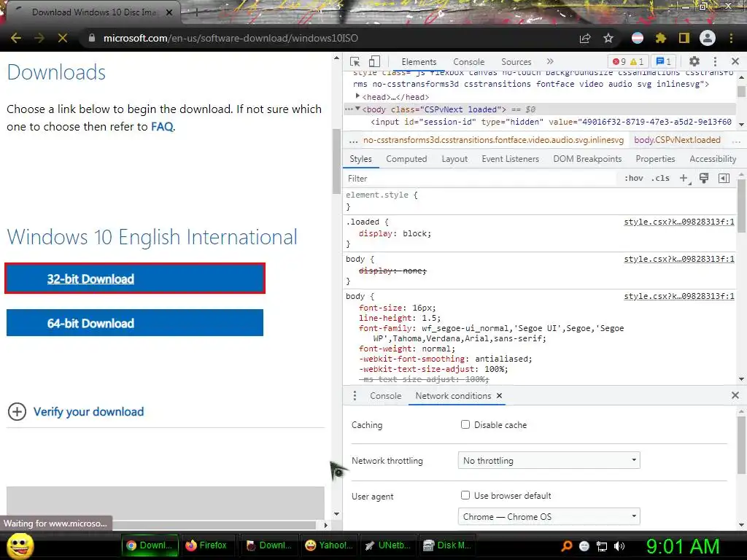This screenshot has width=747, height=560.
Task: Open the DevTools three-dot customize menu
Action: [x=715, y=61]
